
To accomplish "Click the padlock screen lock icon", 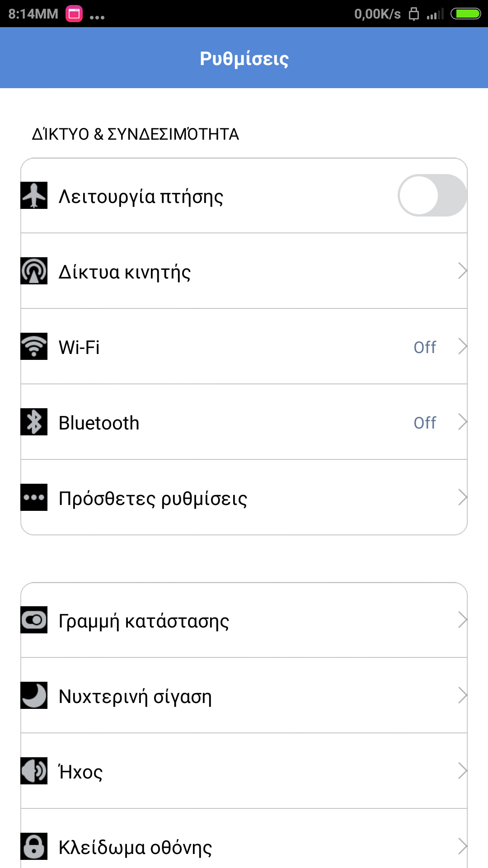I will (x=34, y=846).
